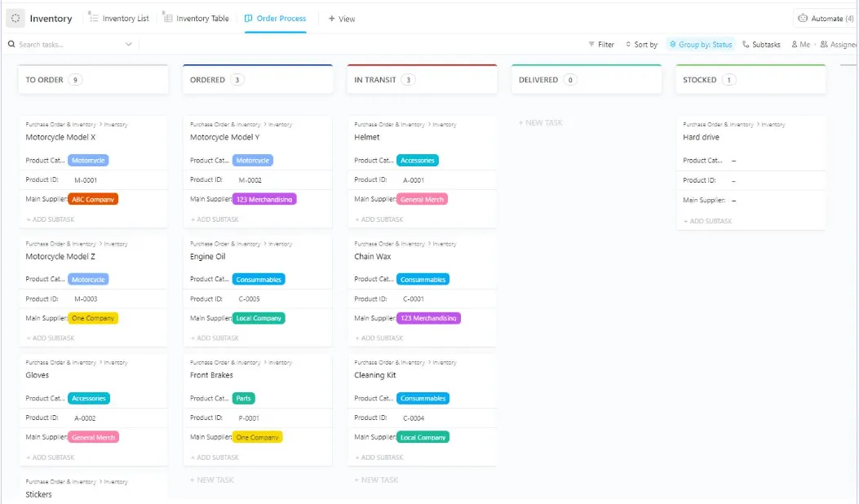859x504 pixels.
Task: Click Product ID C-0005 value
Action: pyautogui.click(x=250, y=299)
